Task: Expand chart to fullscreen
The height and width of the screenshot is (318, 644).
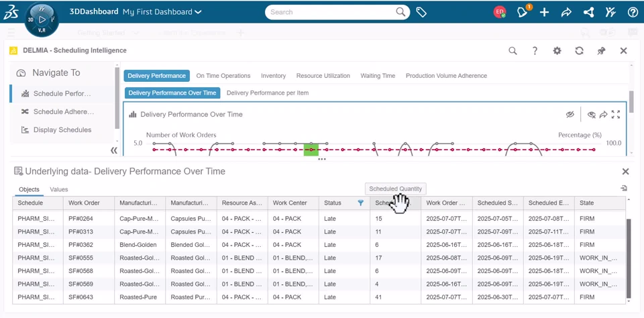Action: pyautogui.click(x=616, y=115)
